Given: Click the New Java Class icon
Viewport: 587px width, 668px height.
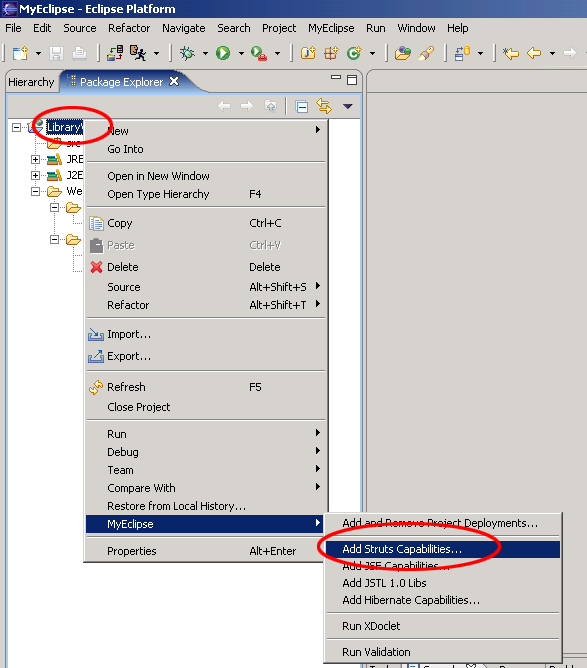Looking at the screenshot, I should [354, 53].
